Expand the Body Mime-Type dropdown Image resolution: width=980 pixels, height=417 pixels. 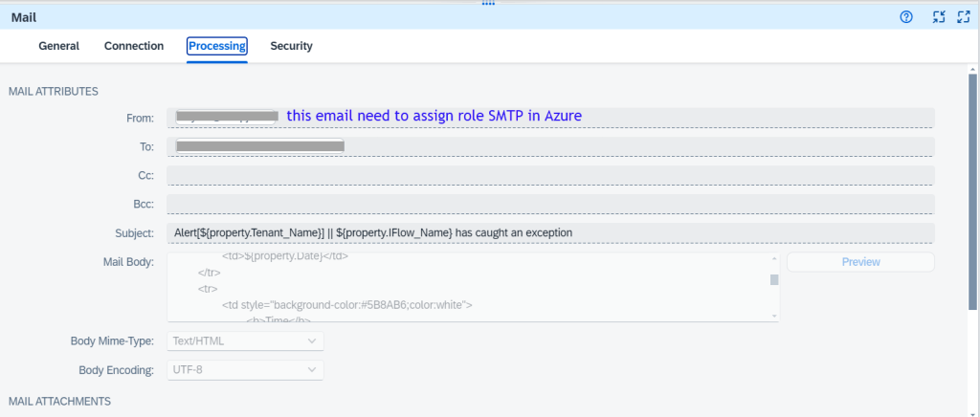tap(245, 340)
